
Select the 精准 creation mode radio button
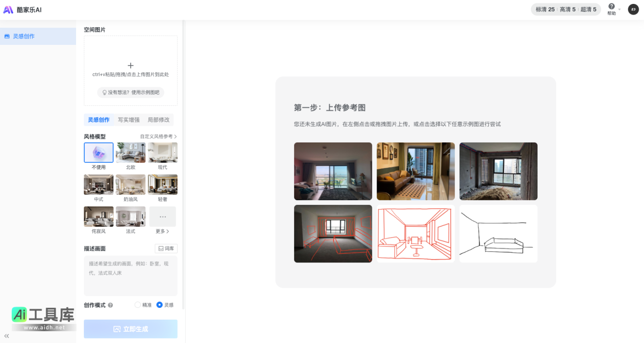pyautogui.click(x=137, y=304)
